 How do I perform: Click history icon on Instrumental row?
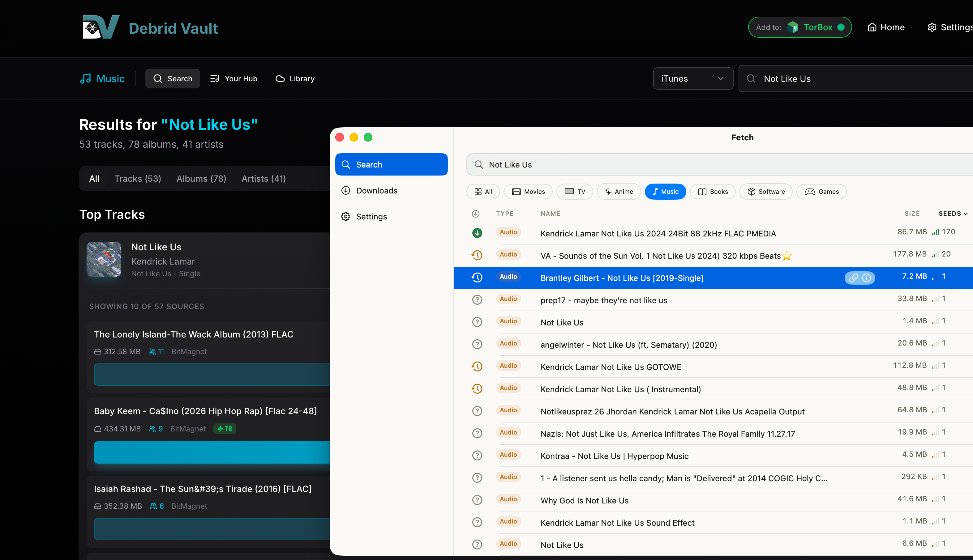477,388
